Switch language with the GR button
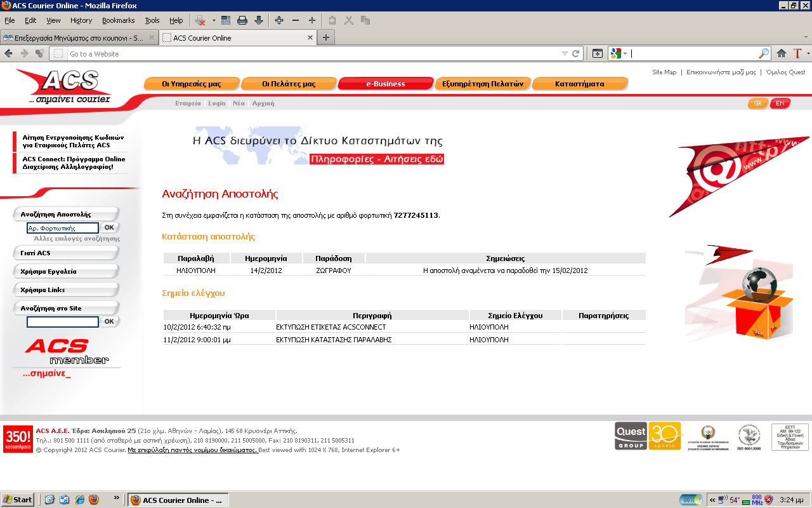Screen dimensions: 812x508 tap(757, 103)
